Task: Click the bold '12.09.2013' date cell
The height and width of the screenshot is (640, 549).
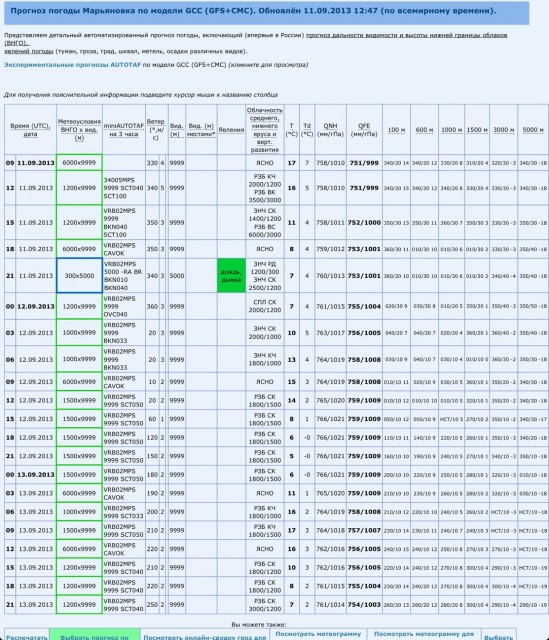Action: click(x=36, y=306)
